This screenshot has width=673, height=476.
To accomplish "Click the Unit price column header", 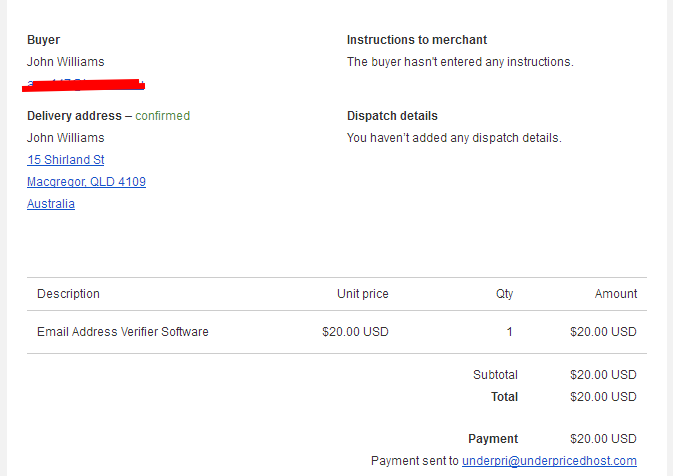I will point(363,294).
